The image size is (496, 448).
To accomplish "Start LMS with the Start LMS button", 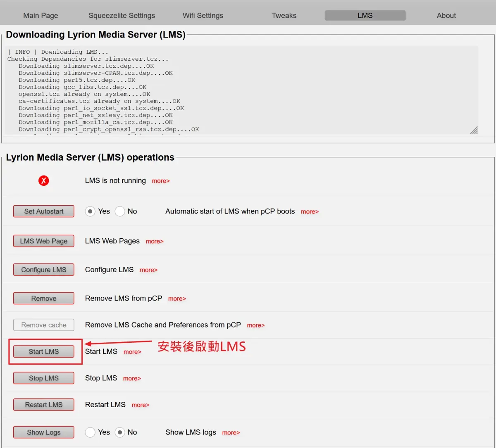I will coord(44,351).
